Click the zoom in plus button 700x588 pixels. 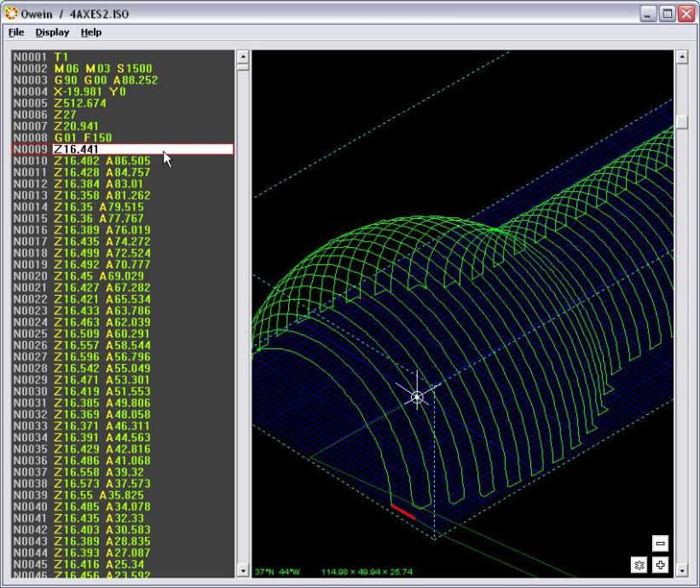(660, 565)
